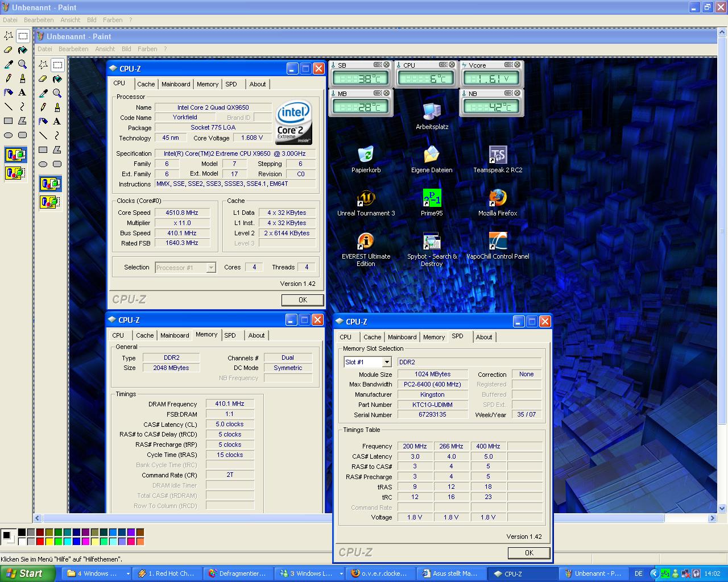Switch to '1. Red Hot Ch...' taskbar button
Image resolution: width=728 pixels, height=582 pixels.
(168, 573)
